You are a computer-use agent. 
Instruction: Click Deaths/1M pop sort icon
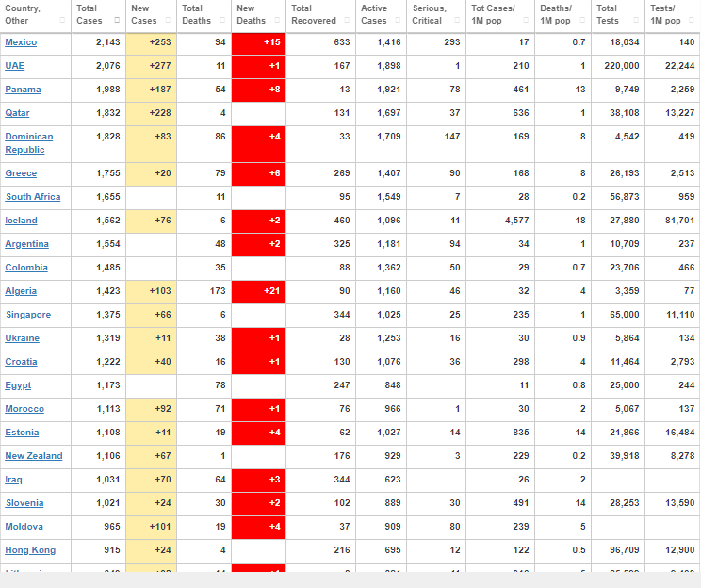click(582, 20)
